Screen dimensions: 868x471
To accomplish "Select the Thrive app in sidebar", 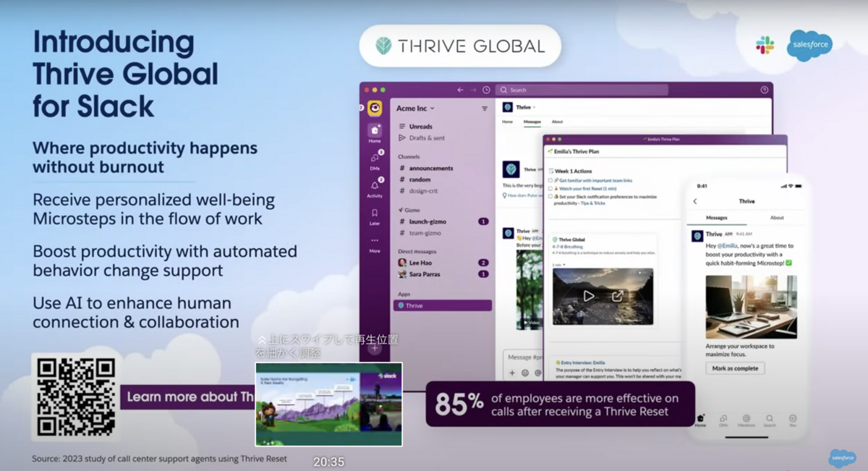I will click(443, 305).
